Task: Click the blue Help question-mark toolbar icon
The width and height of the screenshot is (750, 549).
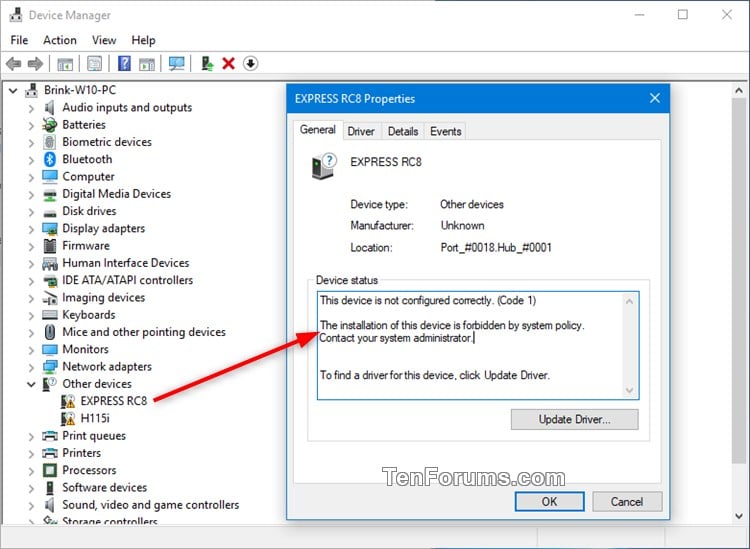Action: [124, 63]
